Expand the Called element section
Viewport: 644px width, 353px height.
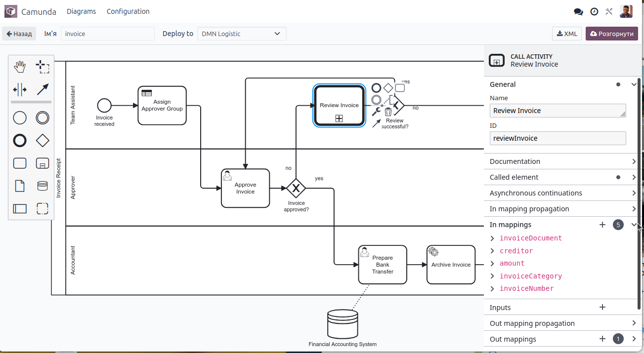click(634, 177)
